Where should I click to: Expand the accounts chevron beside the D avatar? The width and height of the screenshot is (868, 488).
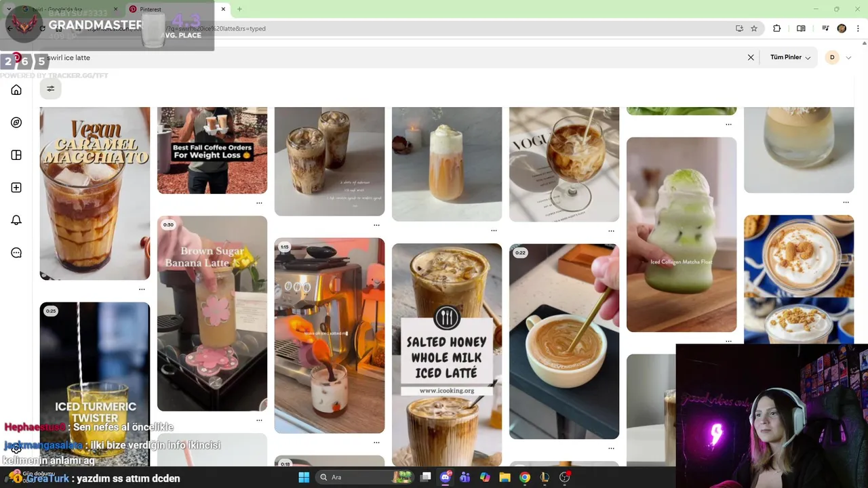(848, 58)
